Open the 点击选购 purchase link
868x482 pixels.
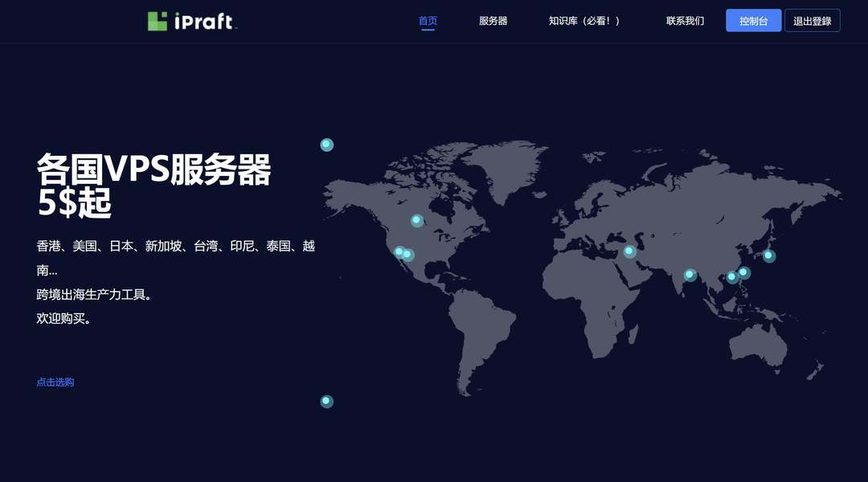point(55,382)
